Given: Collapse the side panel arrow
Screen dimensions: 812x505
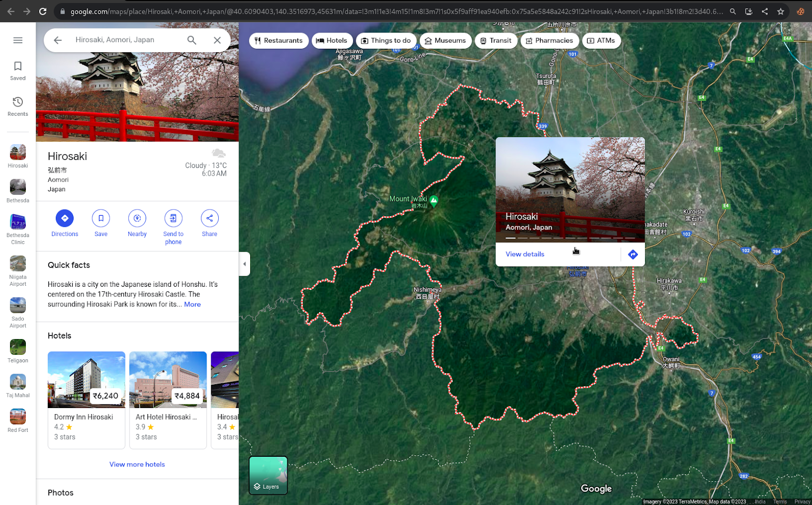Looking at the screenshot, I should coord(245,264).
